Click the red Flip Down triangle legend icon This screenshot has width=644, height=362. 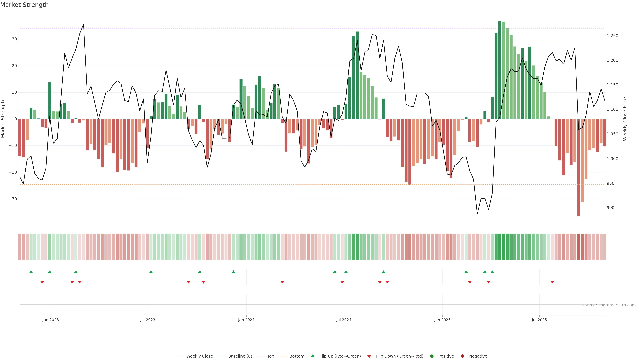[x=369, y=356]
